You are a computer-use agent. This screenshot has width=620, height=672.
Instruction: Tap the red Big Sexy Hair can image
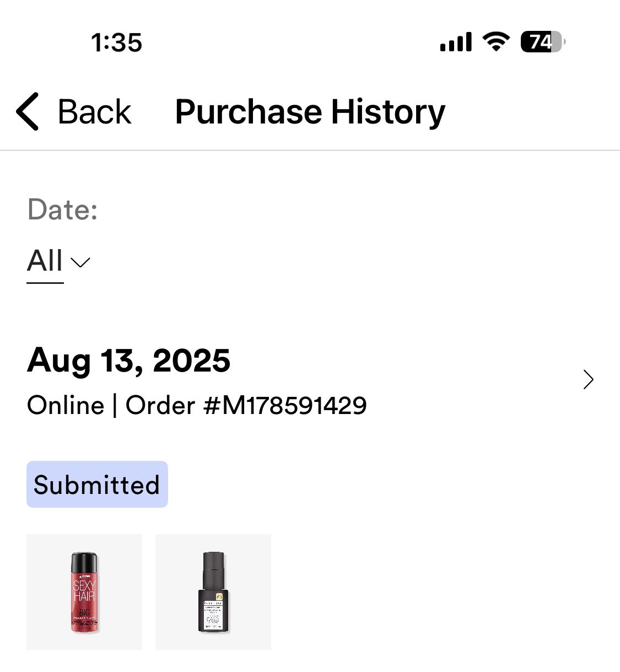84,592
